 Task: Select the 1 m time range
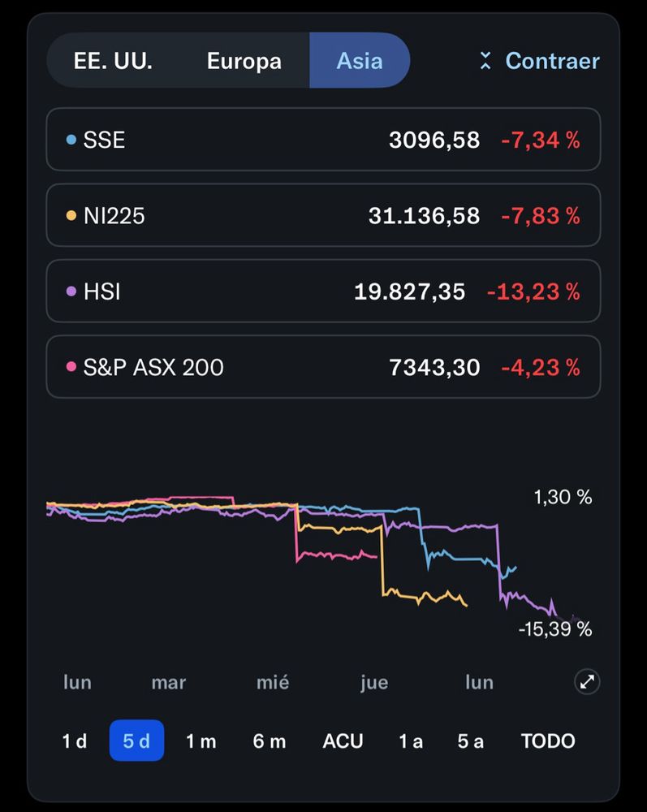pyautogui.click(x=201, y=741)
